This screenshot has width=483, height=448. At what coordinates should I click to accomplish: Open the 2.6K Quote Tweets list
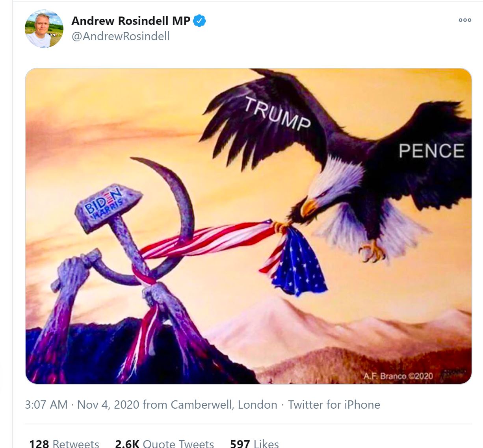[165, 443]
